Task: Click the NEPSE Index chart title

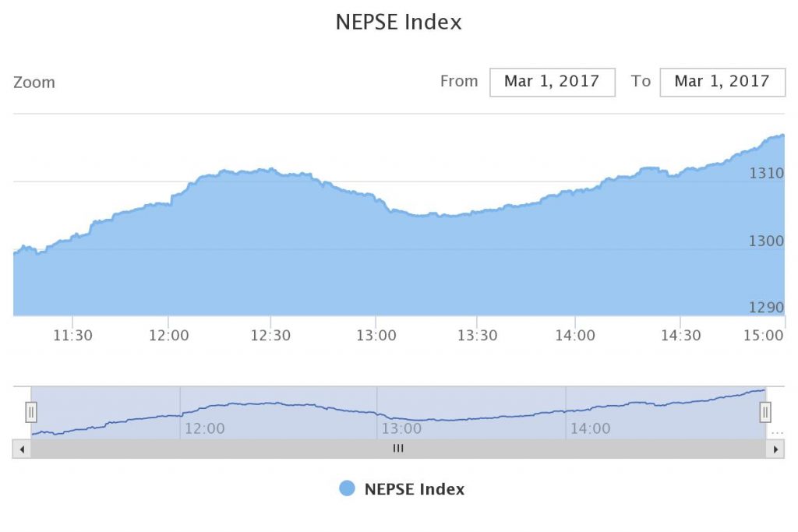Action: click(398, 23)
